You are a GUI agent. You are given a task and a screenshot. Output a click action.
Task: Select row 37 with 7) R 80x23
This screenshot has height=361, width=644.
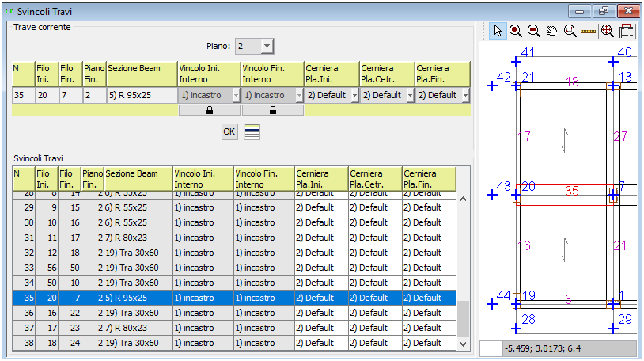(234, 328)
